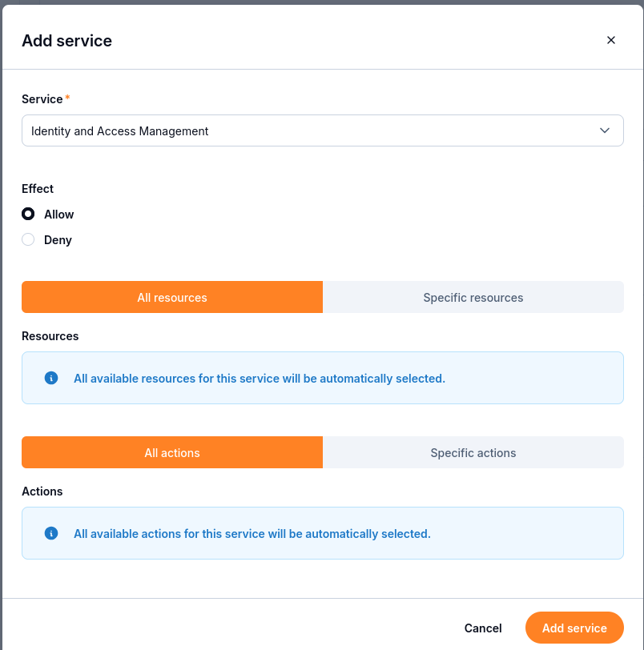The height and width of the screenshot is (650, 644).
Task: Click the info icon in Resources notice
Action: coord(51,378)
